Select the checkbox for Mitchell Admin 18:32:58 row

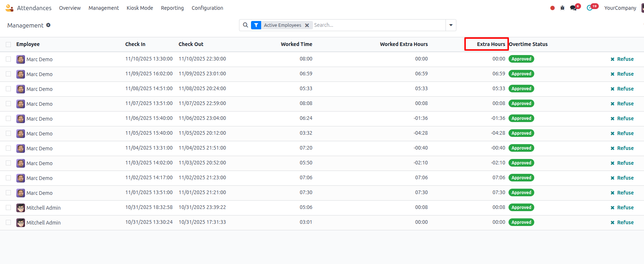point(8,208)
